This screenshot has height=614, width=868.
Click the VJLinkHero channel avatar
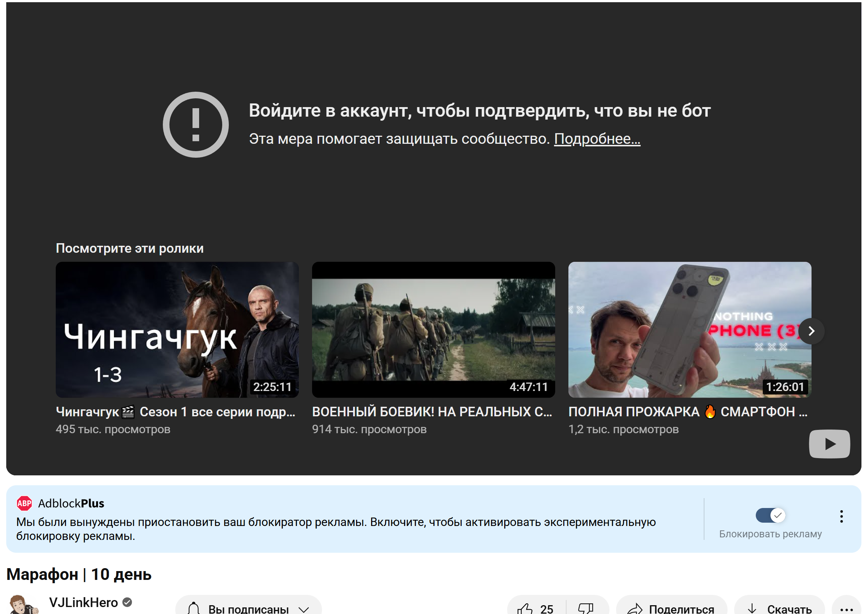click(x=23, y=606)
